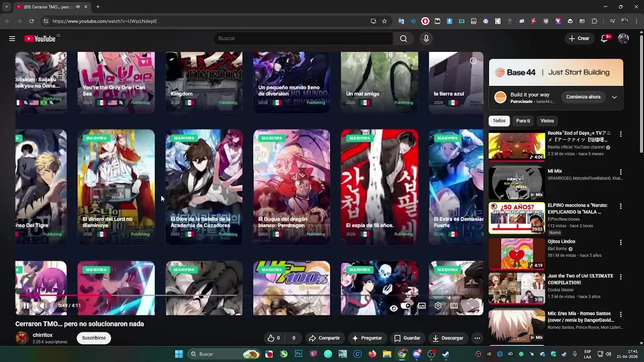The height and width of the screenshot is (362, 644).
Task: Seek on the video progress bar
Action: click(x=249, y=296)
